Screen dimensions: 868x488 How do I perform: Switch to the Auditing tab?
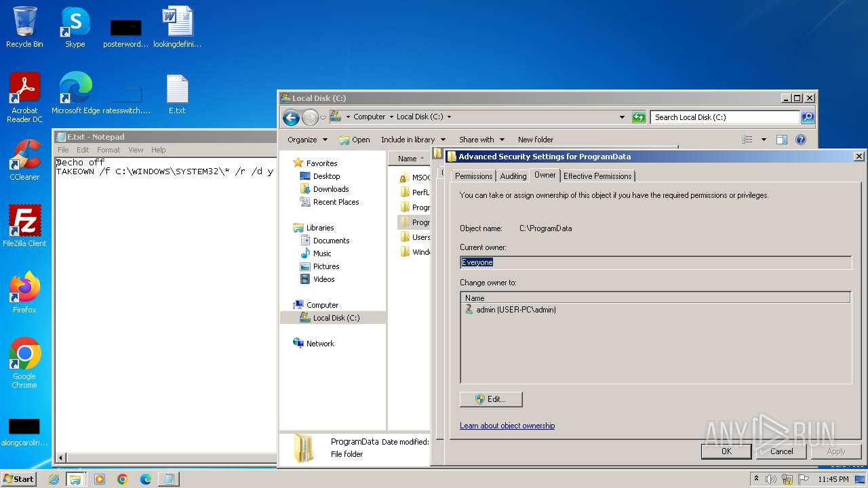click(x=513, y=176)
